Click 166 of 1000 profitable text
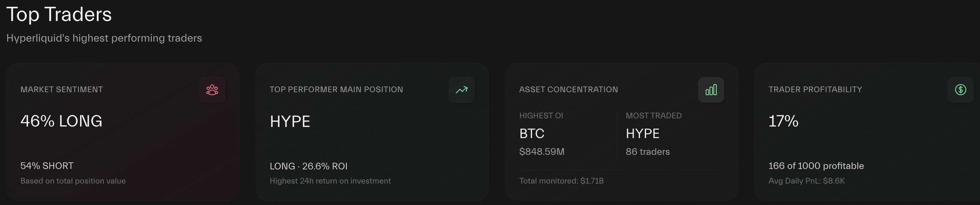This screenshot has height=205, width=980. pyautogui.click(x=816, y=166)
